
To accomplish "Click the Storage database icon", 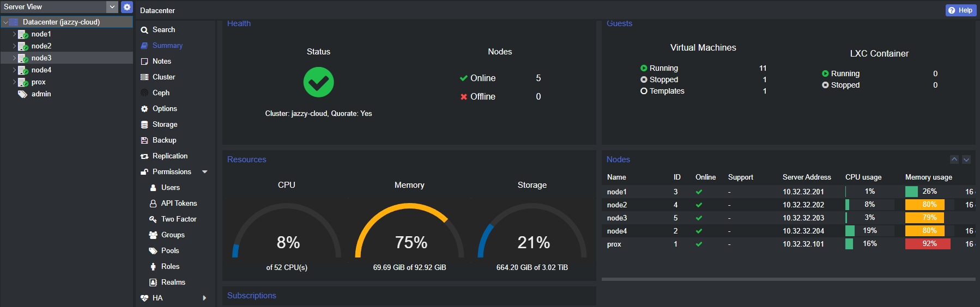I will (x=144, y=125).
